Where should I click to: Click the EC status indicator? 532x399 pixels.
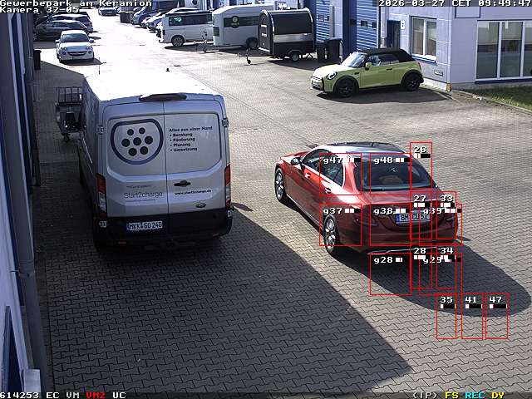pos(52,395)
